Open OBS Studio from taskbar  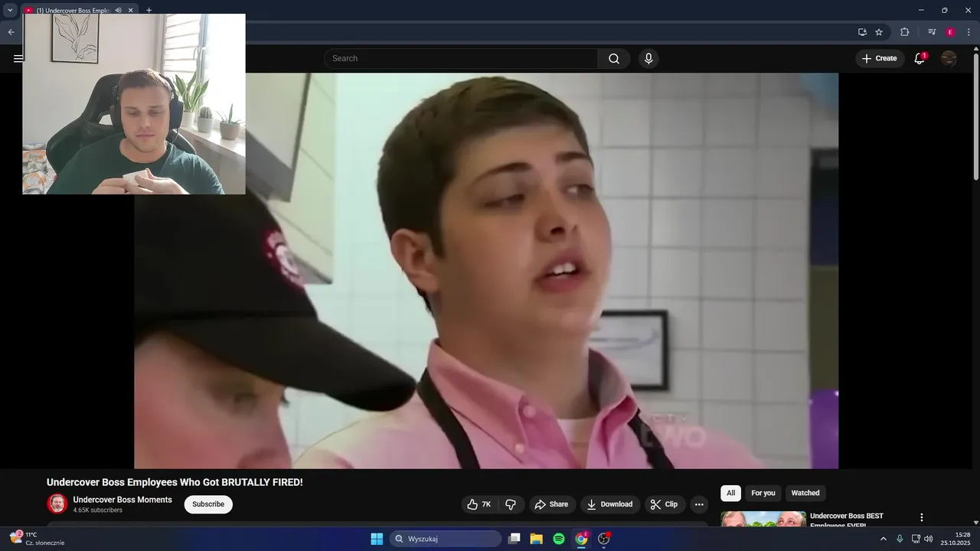coord(604,539)
